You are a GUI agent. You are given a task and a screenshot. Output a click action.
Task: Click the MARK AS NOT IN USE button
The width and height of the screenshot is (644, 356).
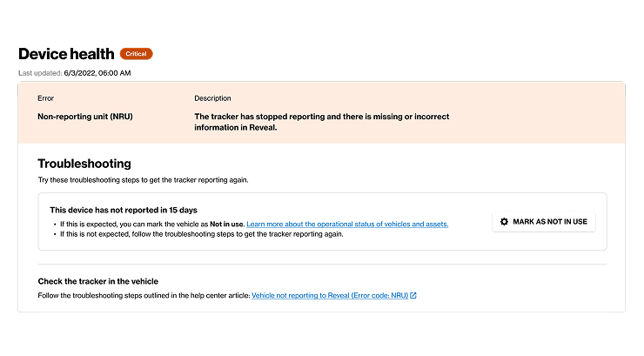pyautogui.click(x=544, y=222)
